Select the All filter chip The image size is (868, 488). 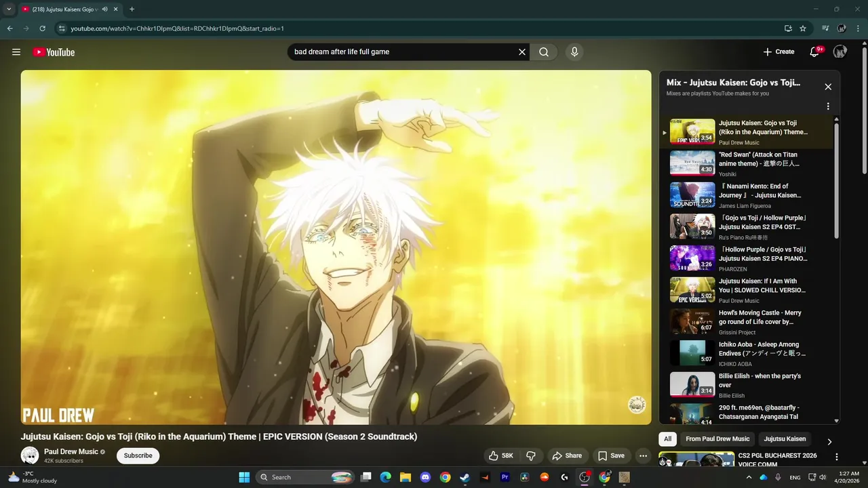click(668, 439)
